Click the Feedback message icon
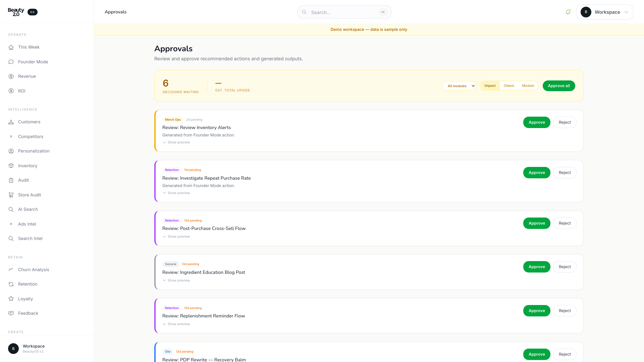Viewport: 644px width, 362px height. (11, 313)
